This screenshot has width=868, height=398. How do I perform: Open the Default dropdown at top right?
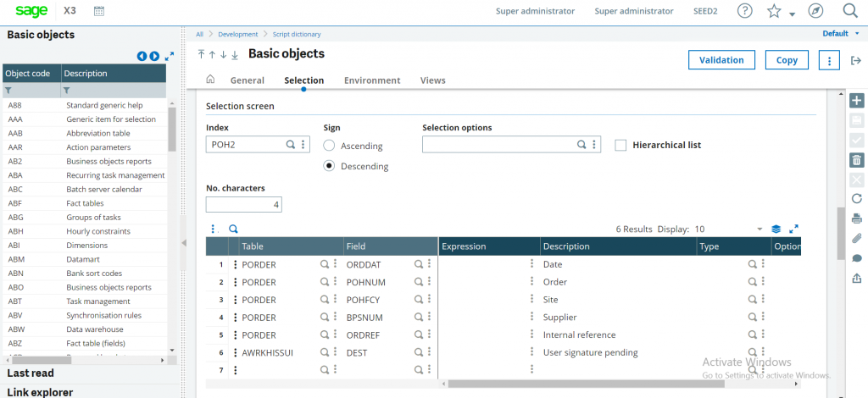(839, 34)
